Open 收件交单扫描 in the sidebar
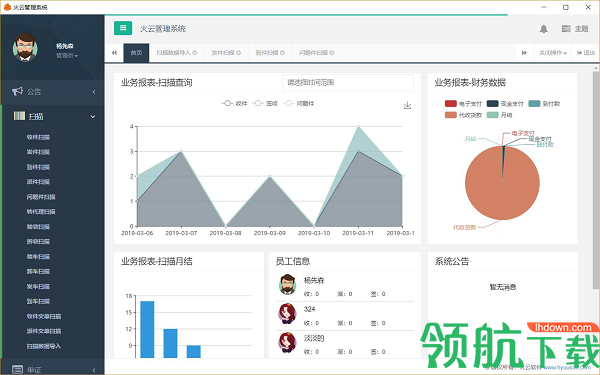The image size is (600, 375). 44,316
